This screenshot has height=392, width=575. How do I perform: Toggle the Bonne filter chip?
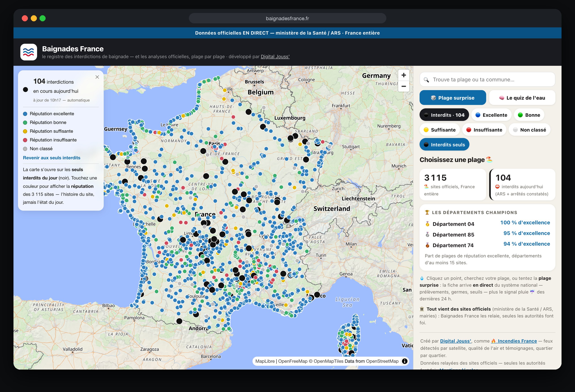(x=529, y=115)
